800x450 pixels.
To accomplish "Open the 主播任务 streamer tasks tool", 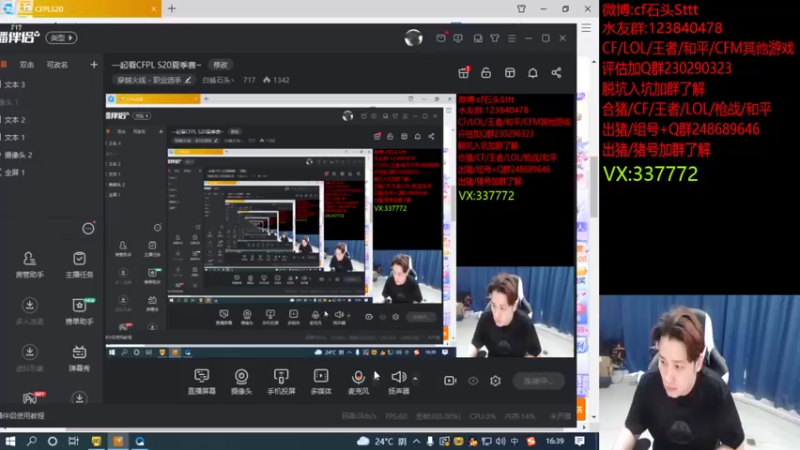I will point(79,264).
